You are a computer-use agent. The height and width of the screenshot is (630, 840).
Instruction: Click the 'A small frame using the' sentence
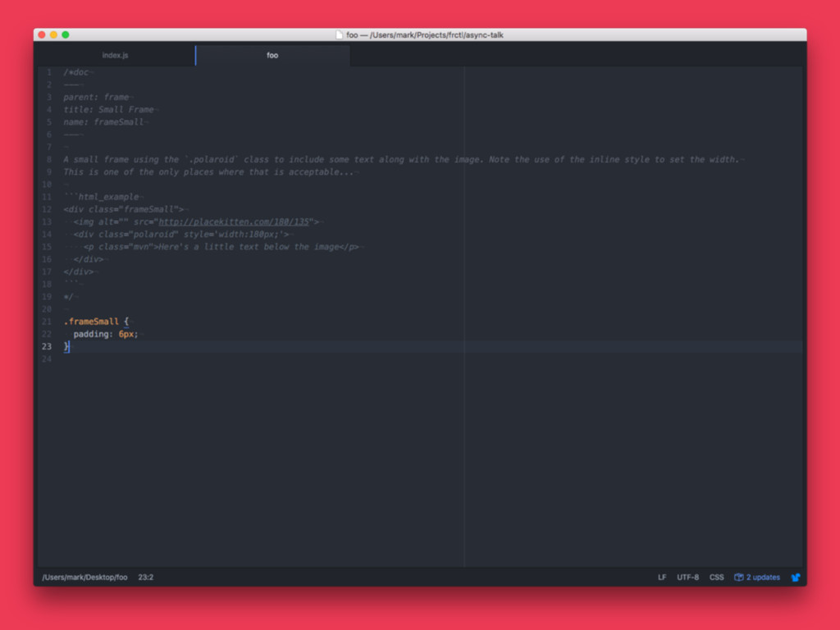(x=401, y=160)
